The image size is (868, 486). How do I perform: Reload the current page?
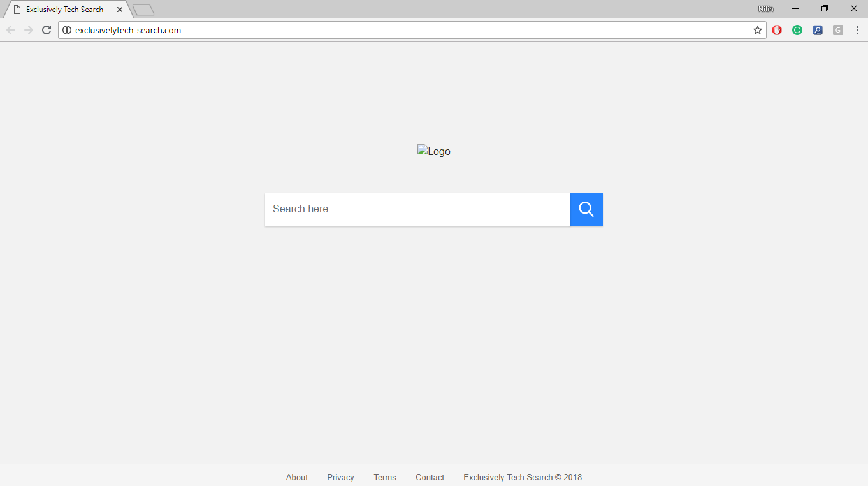point(46,29)
